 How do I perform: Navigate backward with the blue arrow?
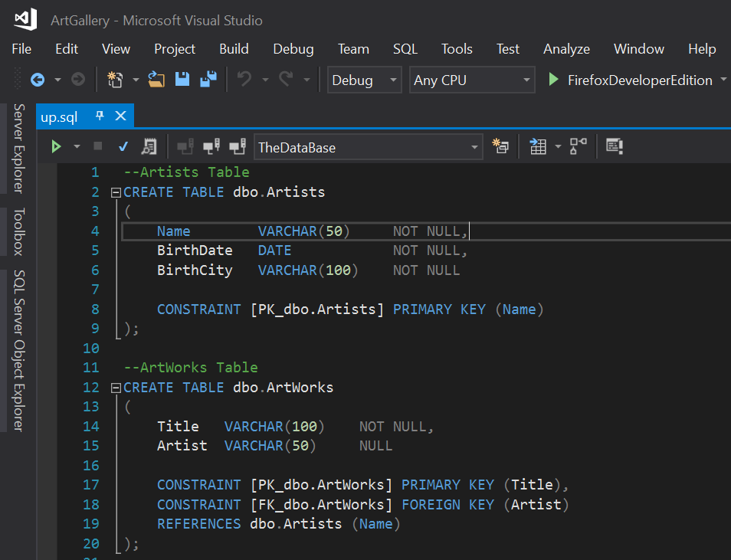click(x=38, y=80)
